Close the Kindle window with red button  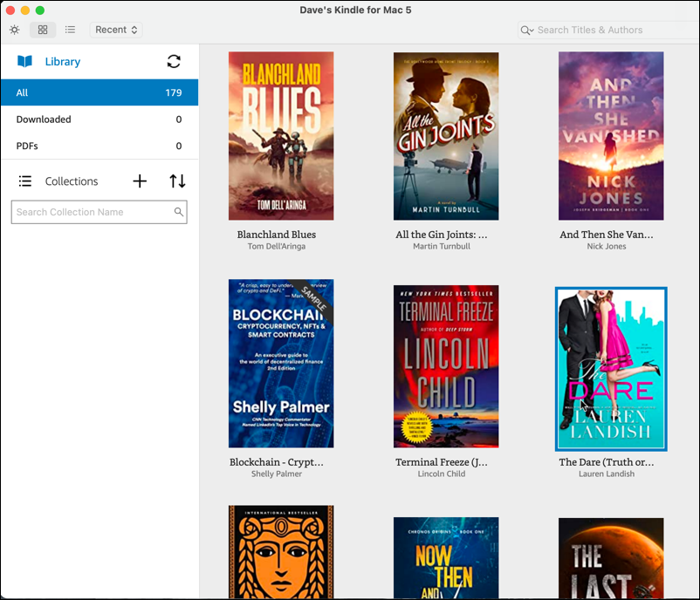10,10
